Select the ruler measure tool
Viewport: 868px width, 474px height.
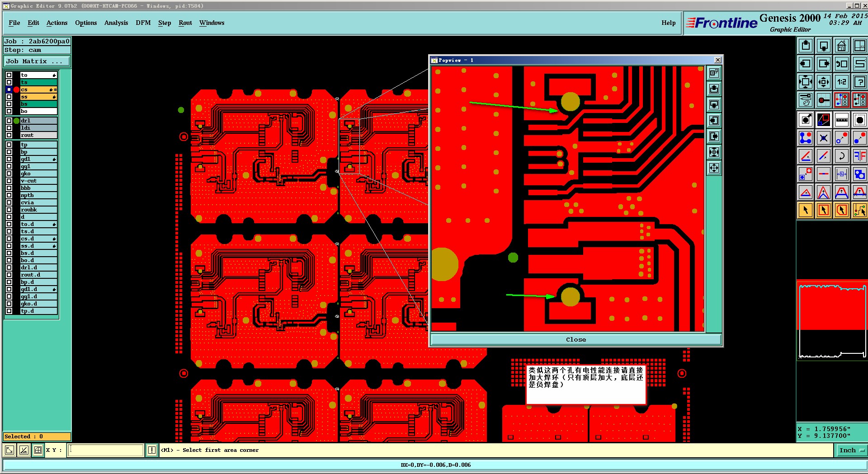(x=841, y=120)
